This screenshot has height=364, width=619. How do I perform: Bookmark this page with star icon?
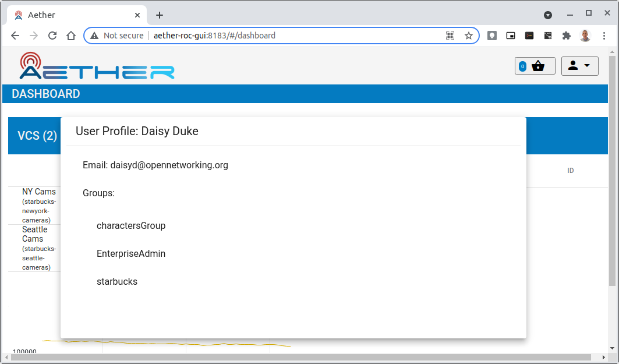click(x=468, y=36)
